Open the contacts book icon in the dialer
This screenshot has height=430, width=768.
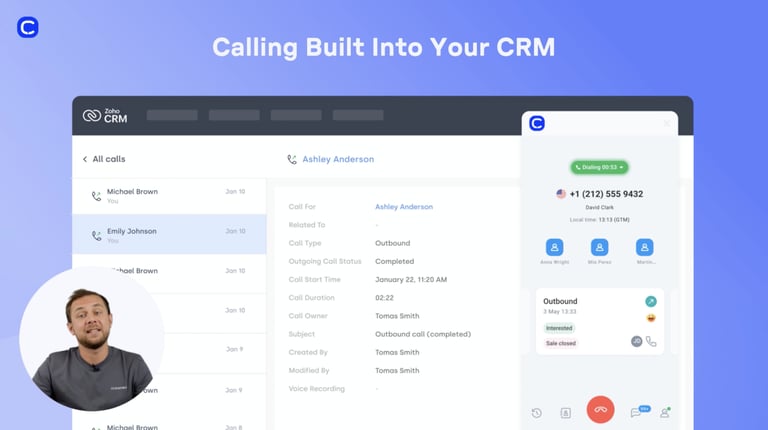click(x=565, y=413)
